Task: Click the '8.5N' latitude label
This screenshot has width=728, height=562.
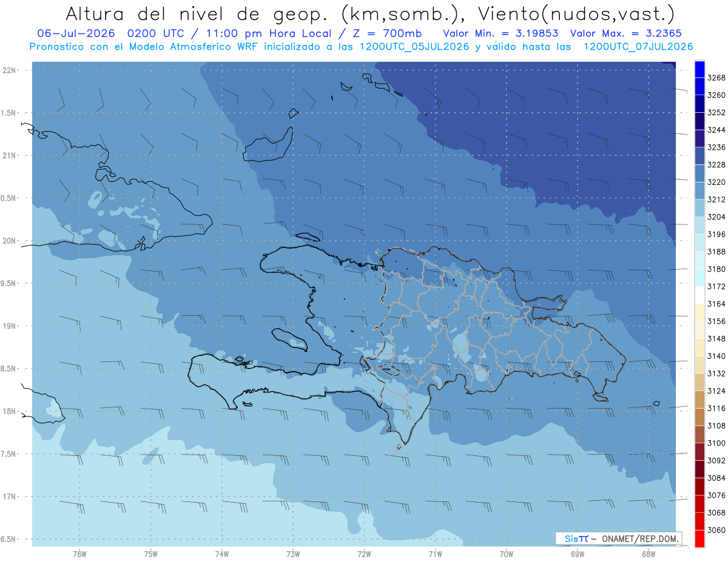Action: click(x=8, y=369)
